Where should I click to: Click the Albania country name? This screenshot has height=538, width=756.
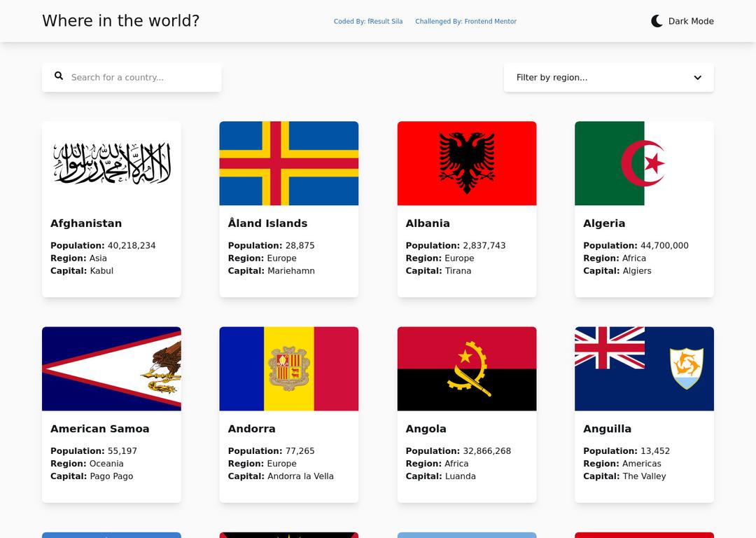(x=428, y=223)
